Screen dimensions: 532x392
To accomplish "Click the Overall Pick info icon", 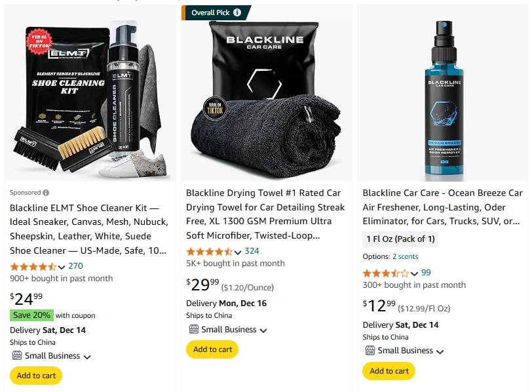I will pyautogui.click(x=237, y=12).
